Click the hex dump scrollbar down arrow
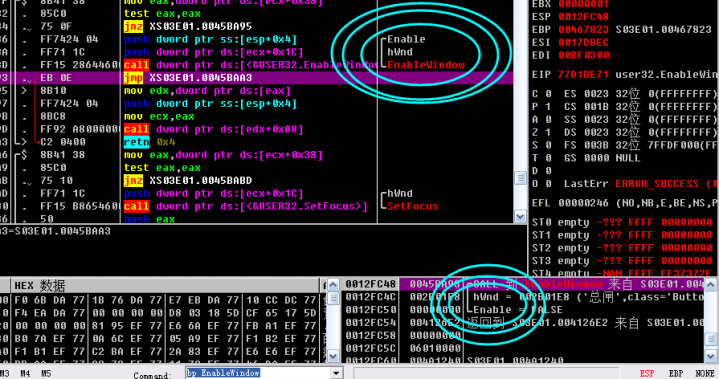The height and width of the screenshot is (379, 719). click(x=333, y=356)
